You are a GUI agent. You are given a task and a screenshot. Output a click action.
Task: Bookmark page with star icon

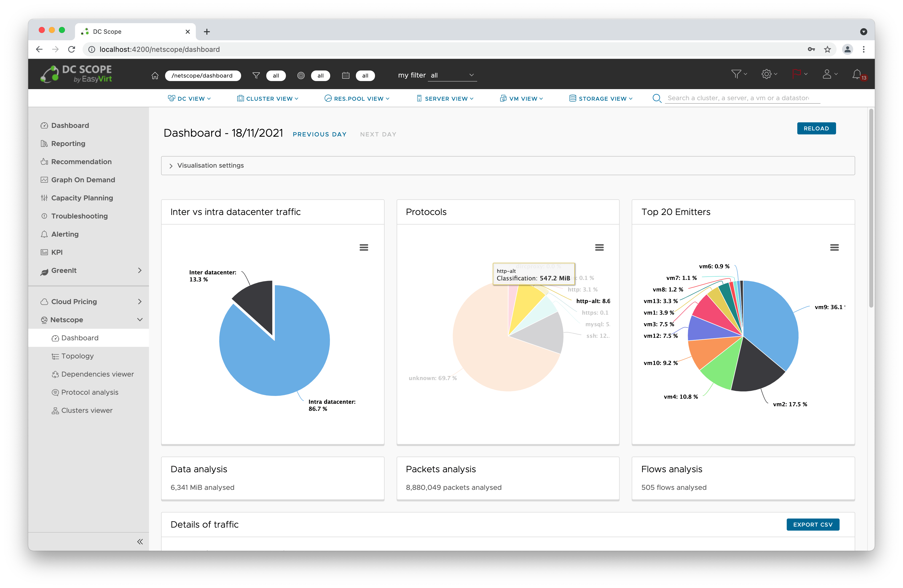click(827, 49)
